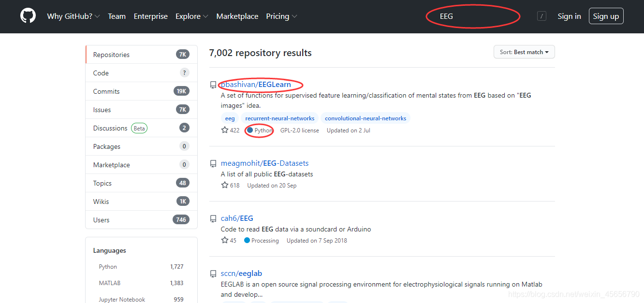This screenshot has width=644, height=303.
Task: Open the Sort: Best match dropdown
Action: (524, 52)
